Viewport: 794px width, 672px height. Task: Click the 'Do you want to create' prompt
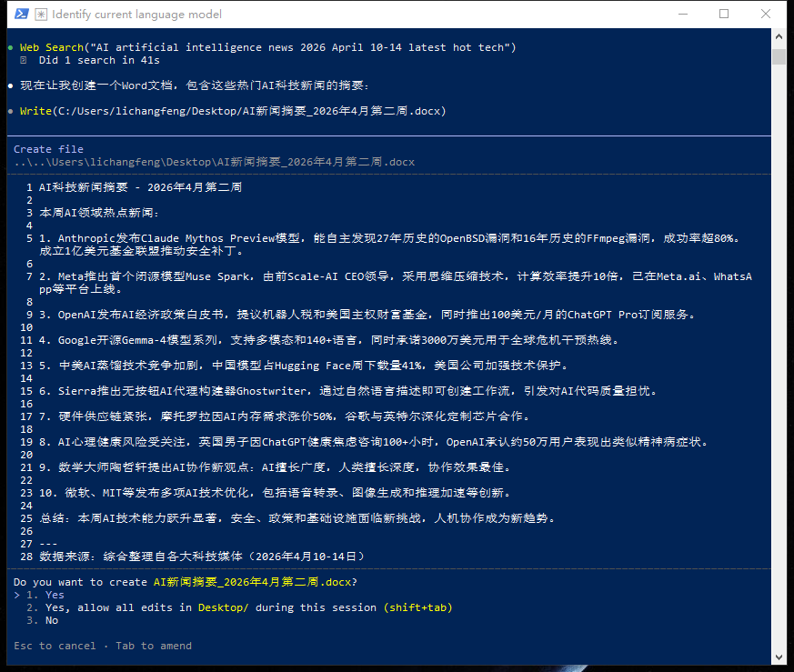click(x=186, y=582)
